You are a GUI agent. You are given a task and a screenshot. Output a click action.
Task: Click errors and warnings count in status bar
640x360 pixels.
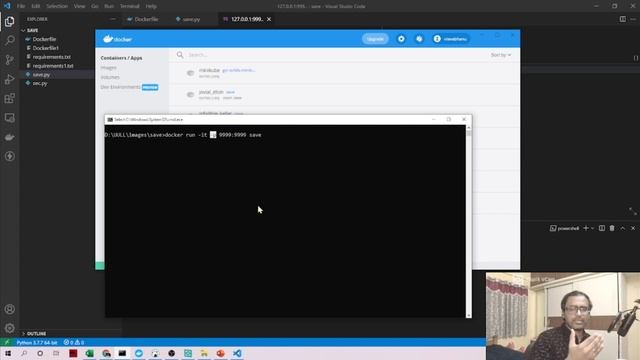[74, 342]
